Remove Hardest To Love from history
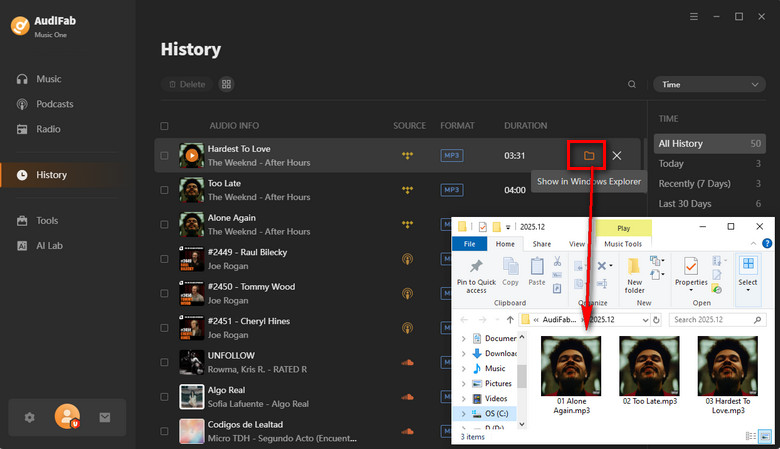The width and height of the screenshot is (780, 449). [617, 156]
